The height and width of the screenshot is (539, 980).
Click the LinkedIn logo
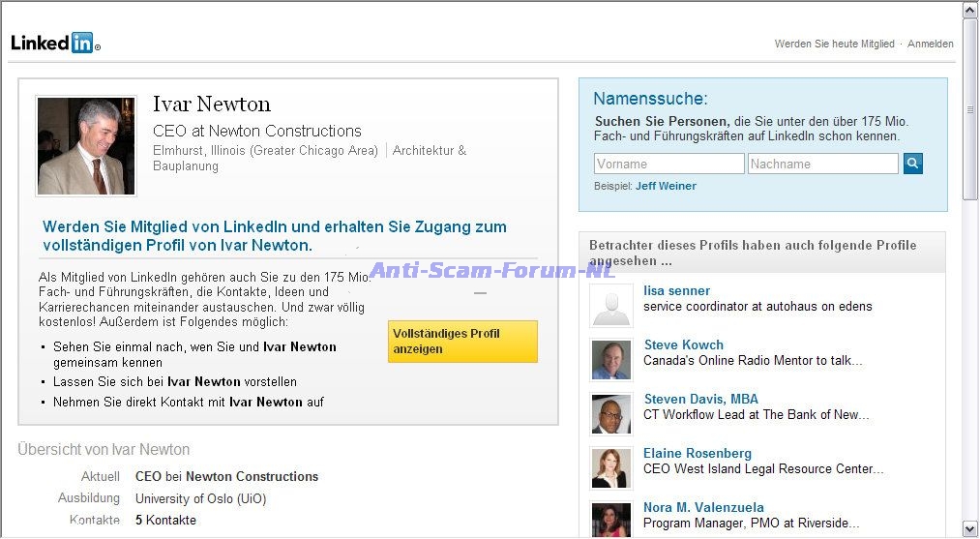55,43
